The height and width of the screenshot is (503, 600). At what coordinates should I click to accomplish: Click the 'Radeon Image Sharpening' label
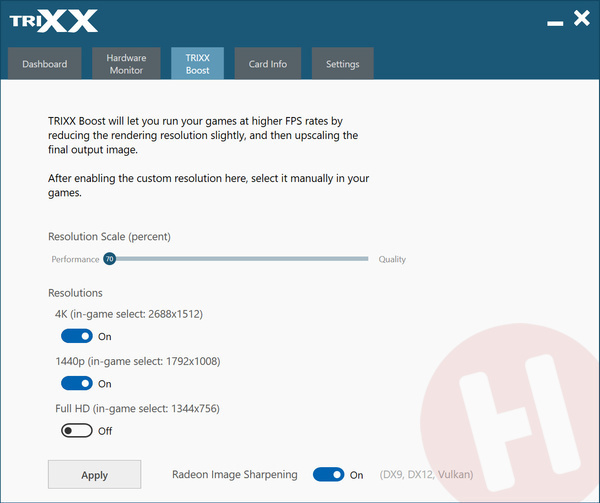coord(235,474)
